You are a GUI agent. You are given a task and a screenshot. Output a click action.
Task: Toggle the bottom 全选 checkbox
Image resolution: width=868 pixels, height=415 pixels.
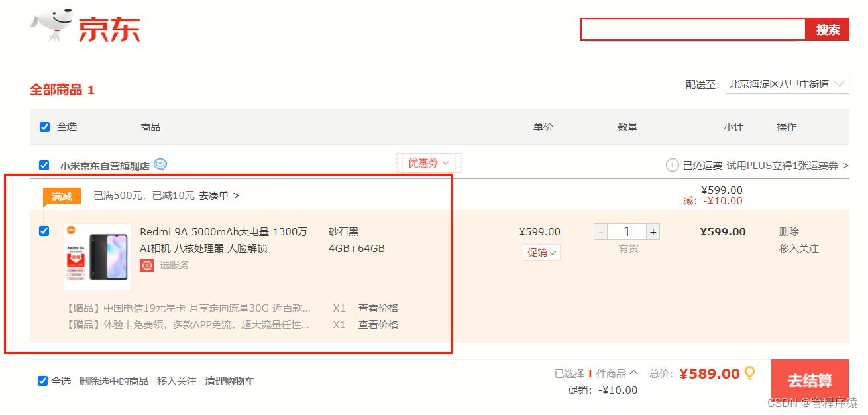(43, 381)
